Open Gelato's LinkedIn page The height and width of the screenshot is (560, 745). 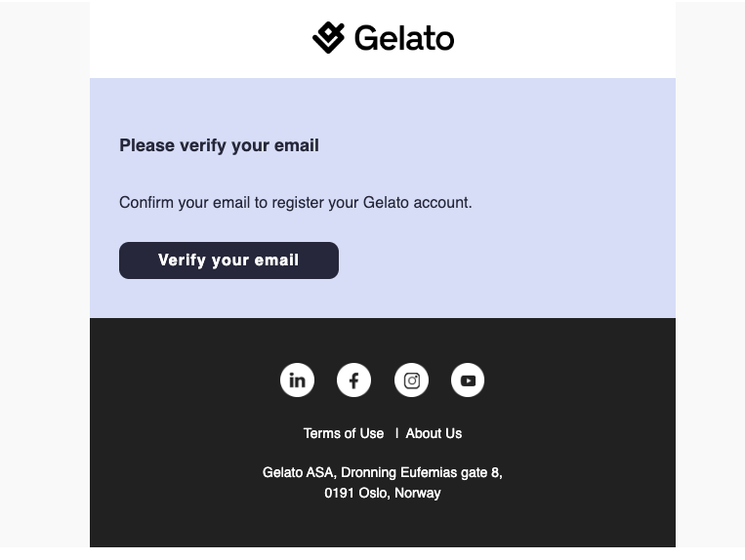297,380
